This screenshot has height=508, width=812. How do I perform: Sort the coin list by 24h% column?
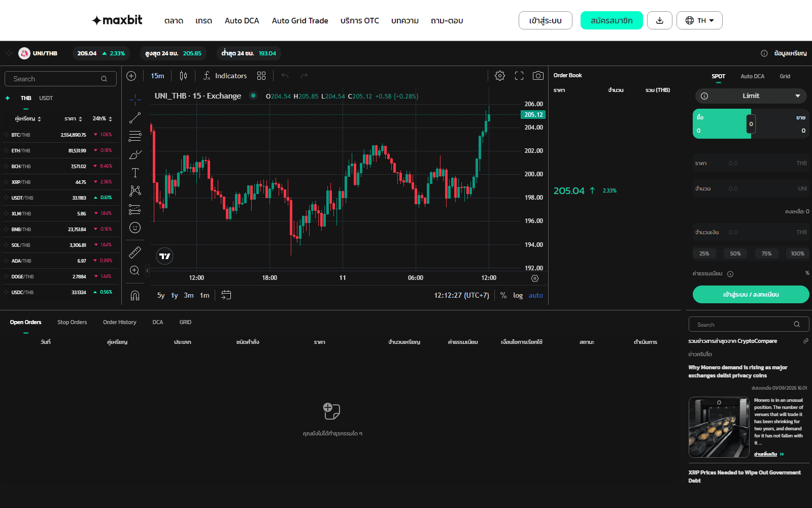click(102, 118)
